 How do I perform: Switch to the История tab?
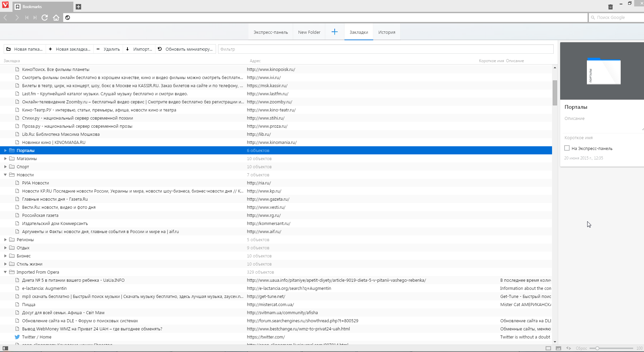coord(386,32)
